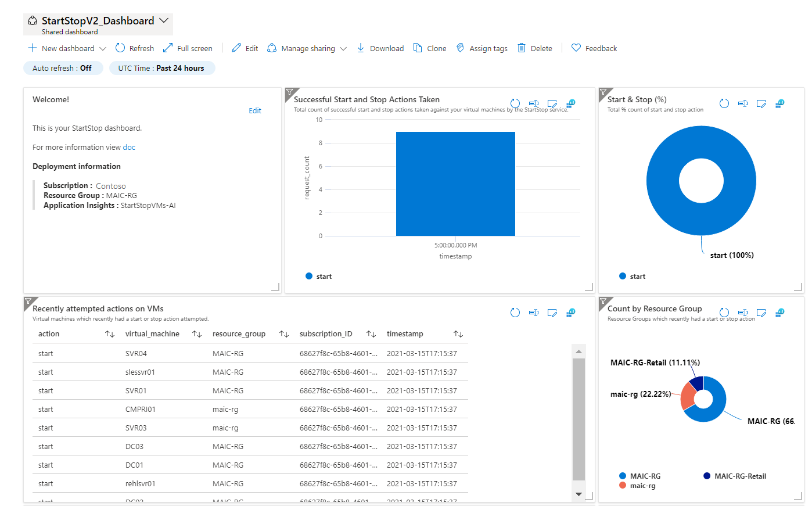
Task: Expand the Manage sharing dropdown
Action: (x=343, y=49)
